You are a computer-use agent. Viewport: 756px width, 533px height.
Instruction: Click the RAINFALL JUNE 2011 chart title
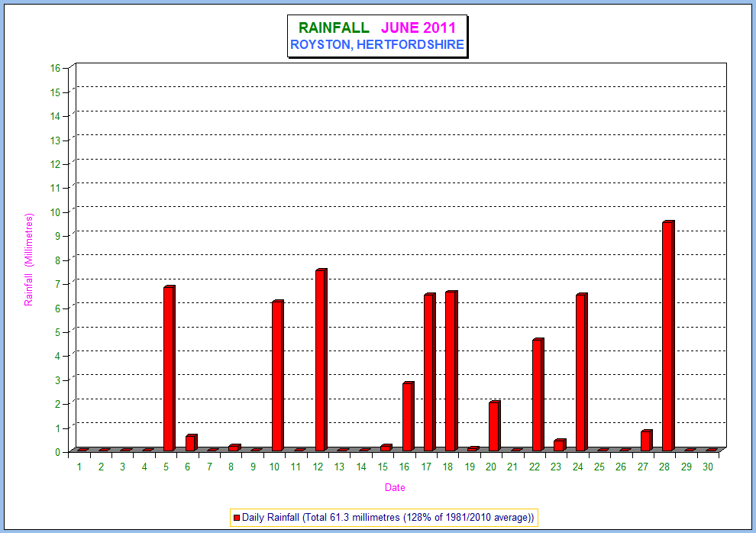tap(376, 27)
